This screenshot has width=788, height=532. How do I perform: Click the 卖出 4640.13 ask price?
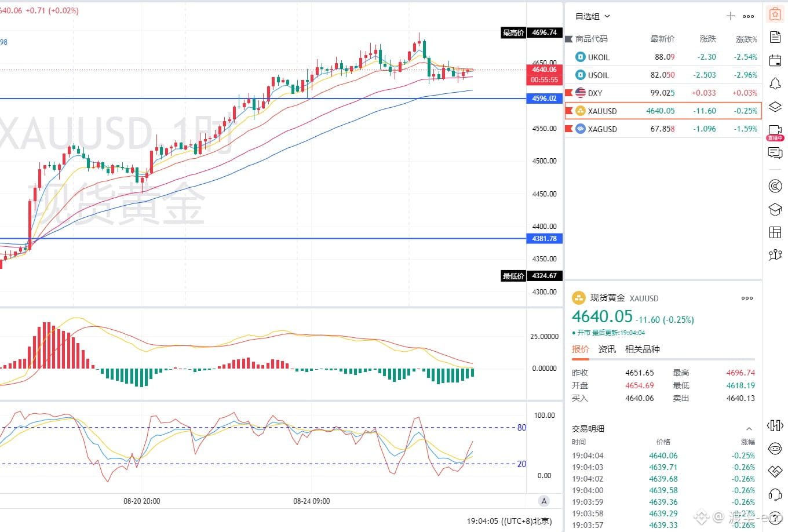tap(740, 398)
